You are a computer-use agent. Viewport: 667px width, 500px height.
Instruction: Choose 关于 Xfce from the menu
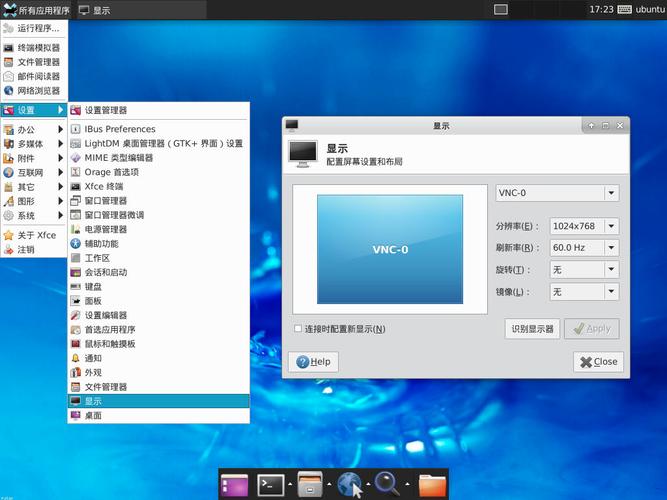pyautogui.click(x=34, y=235)
